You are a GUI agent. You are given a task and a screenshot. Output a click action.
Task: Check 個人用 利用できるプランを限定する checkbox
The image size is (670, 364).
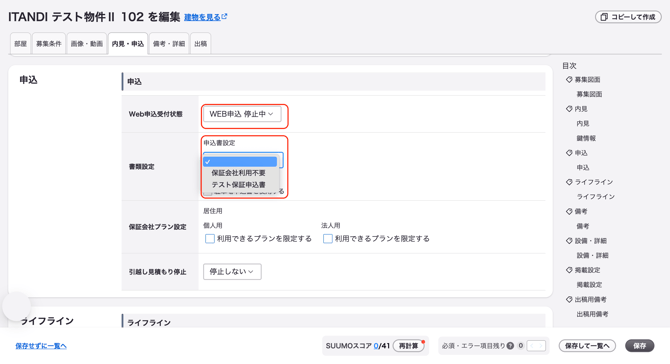click(209, 238)
